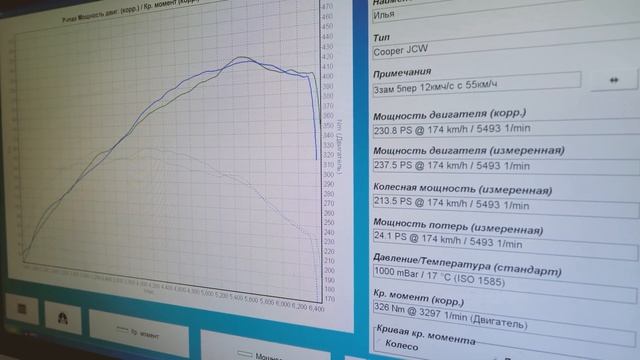640x360 pixels.
Task: Click the 6,400 rpm axis tick label
Action: pyautogui.click(x=316, y=308)
